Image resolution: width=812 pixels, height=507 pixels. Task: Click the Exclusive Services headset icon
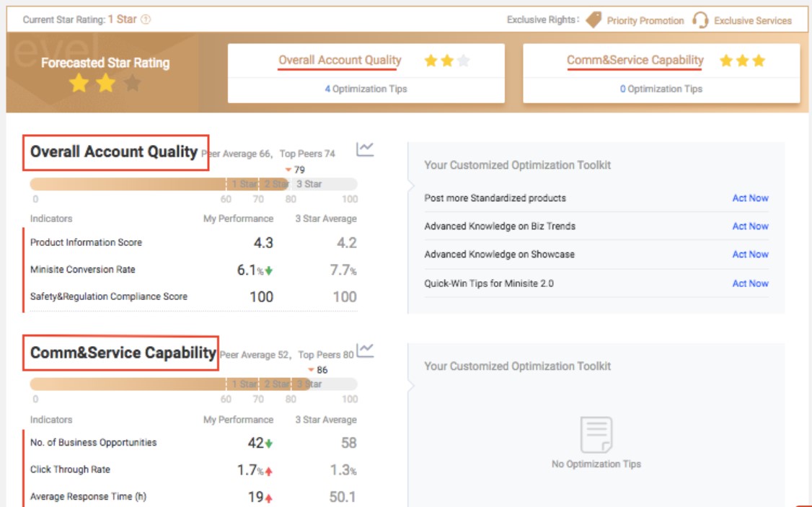(700, 19)
